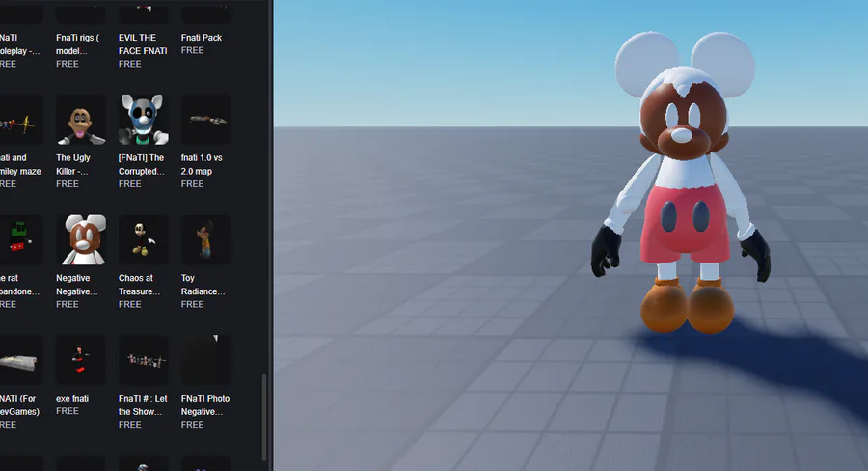Open the fnati 1.0 vs 2.0 map thumbnail
Screen dimensions: 868x471
pyautogui.click(x=206, y=120)
